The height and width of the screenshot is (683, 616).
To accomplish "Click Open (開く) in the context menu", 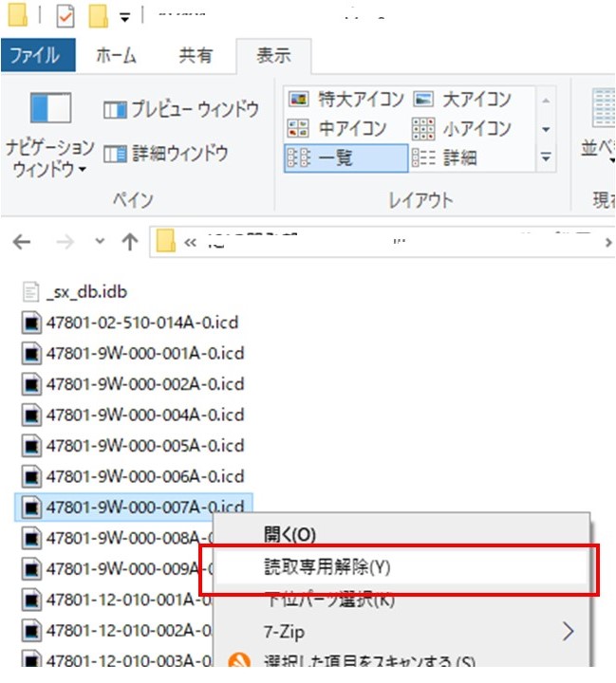I will (x=290, y=535).
